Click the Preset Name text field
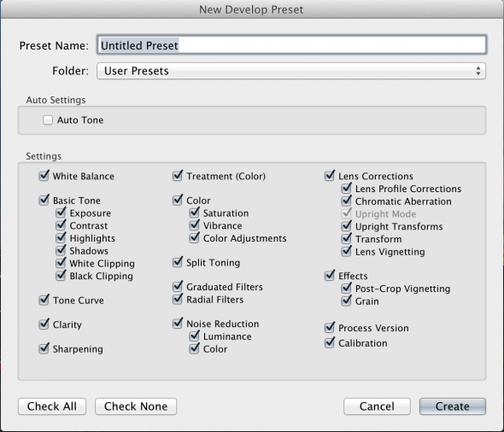 tap(292, 45)
